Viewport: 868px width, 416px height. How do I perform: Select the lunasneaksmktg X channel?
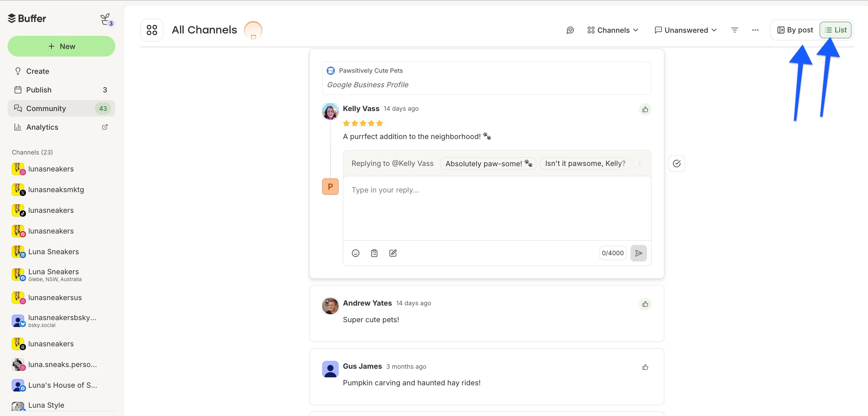(x=61, y=190)
